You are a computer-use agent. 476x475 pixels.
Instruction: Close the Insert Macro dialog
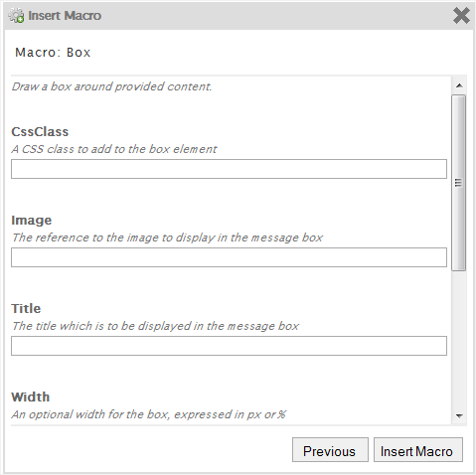[x=461, y=16]
